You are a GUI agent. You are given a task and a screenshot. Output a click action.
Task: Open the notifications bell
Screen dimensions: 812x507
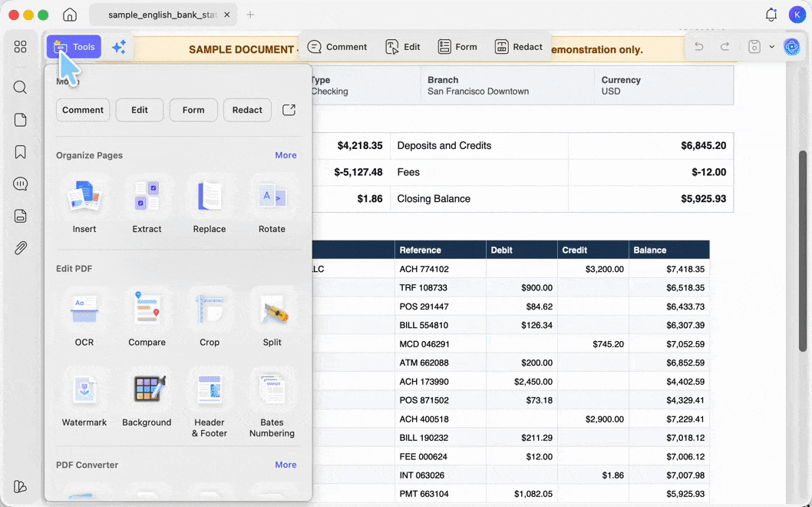point(771,15)
